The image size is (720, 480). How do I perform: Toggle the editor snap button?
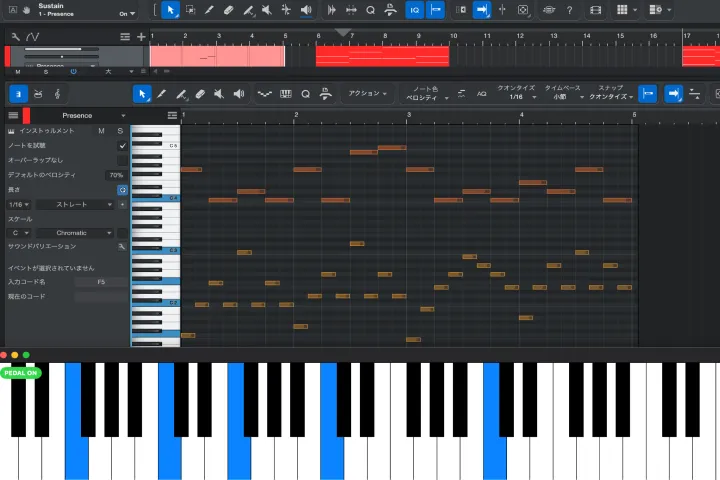[x=647, y=94]
